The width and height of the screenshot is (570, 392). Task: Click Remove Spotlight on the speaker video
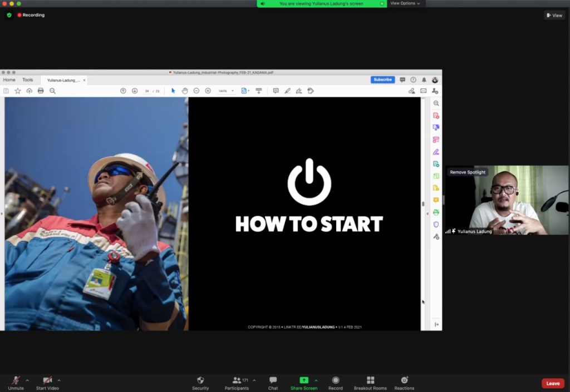pyautogui.click(x=468, y=172)
